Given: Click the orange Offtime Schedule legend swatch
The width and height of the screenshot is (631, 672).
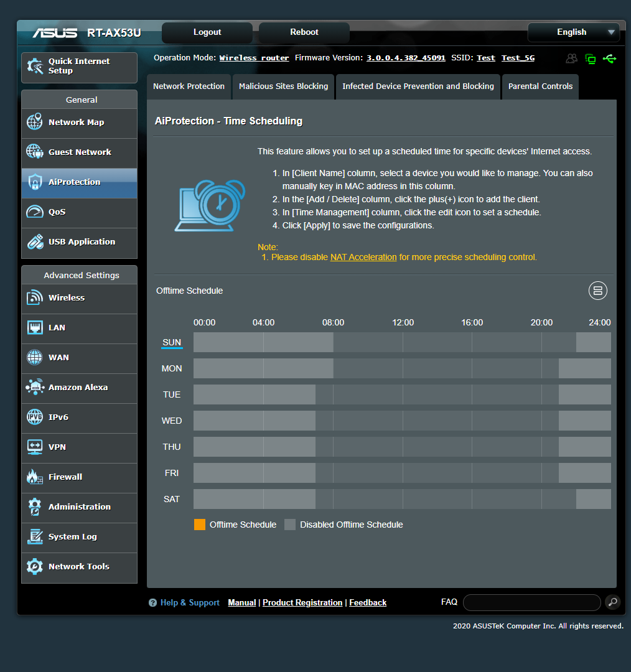Looking at the screenshot, I should (199, 525).
